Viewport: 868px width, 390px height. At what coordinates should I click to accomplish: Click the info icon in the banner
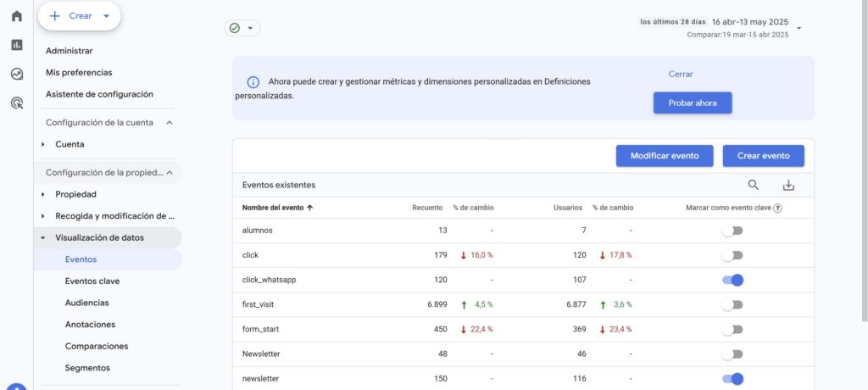tap(253, 82)
